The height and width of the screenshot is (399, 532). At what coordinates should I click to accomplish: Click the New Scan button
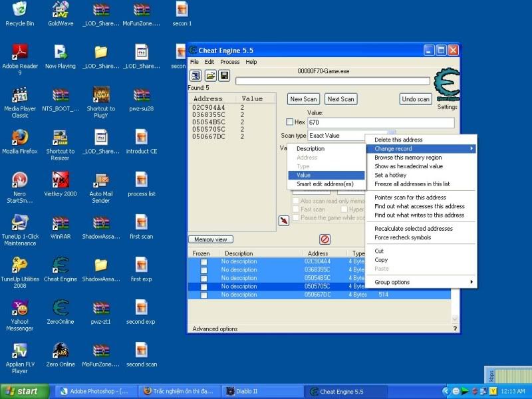pos(303,99)
